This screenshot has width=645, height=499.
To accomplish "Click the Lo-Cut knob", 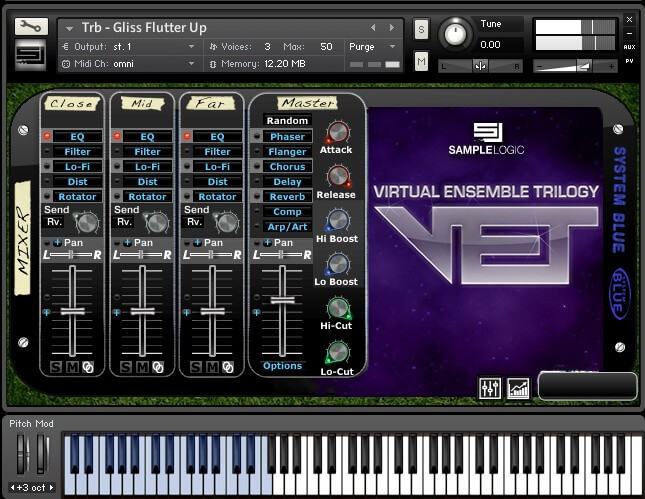I will pyautogui.click(x=338, y=353).
